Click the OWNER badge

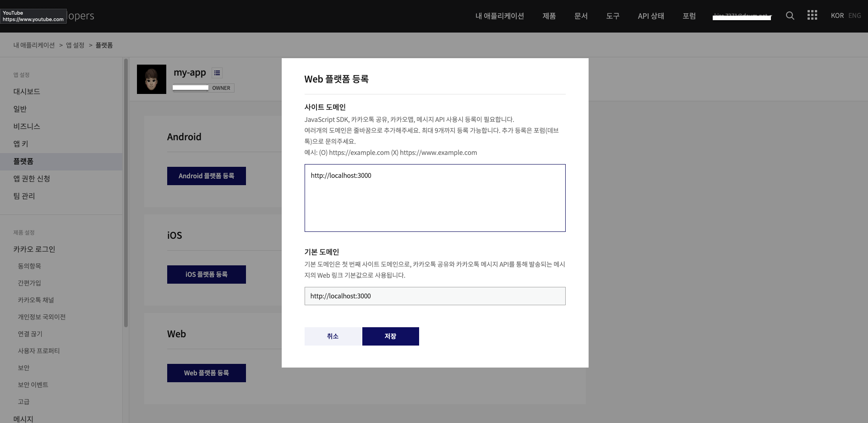point(221,88)
